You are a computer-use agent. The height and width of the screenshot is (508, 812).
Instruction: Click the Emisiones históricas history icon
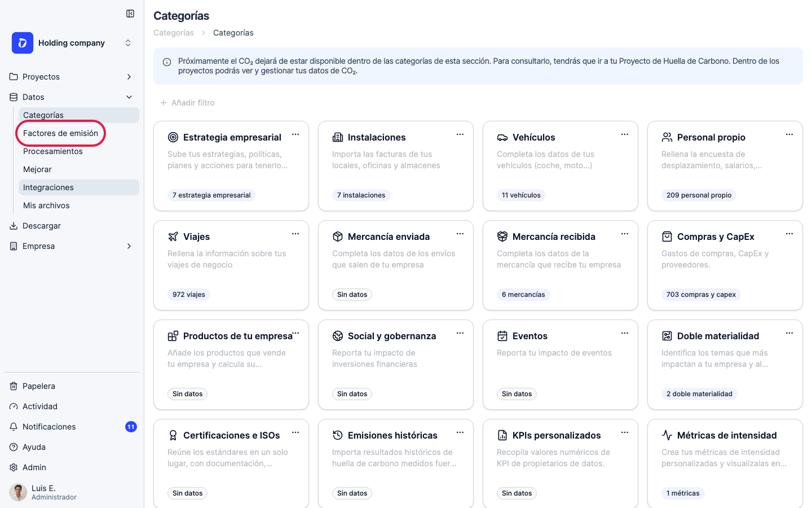pos(338,435)
